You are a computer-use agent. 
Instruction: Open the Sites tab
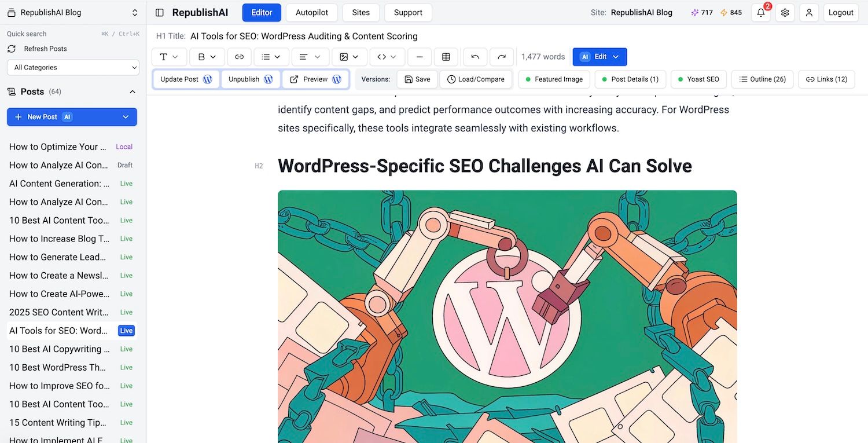pos(361,12)
